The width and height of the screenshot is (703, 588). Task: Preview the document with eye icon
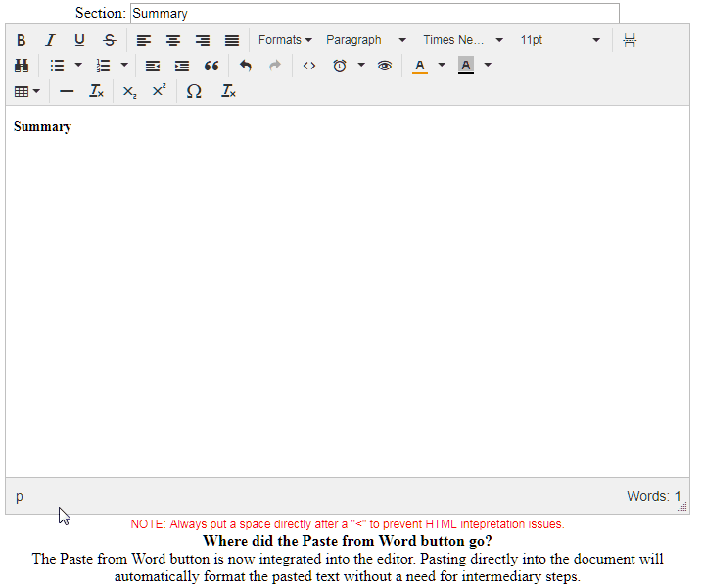tap(385, 66)
